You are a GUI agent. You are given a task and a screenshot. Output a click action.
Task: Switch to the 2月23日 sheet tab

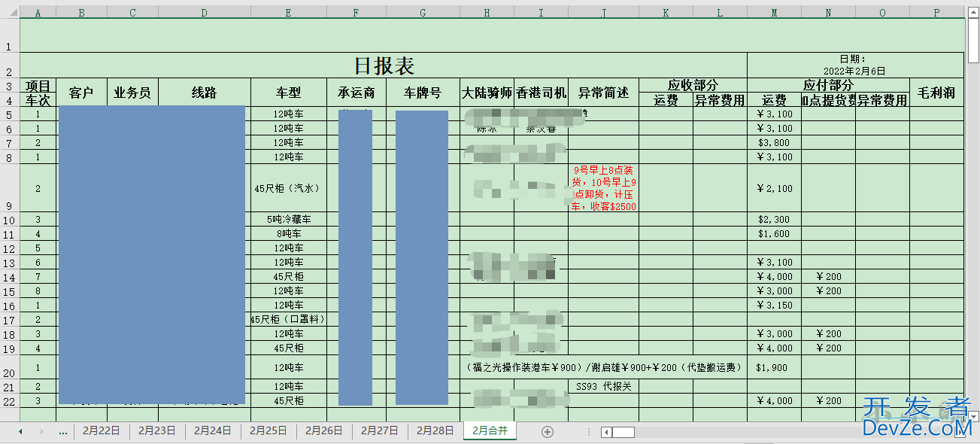coord(156,431)
